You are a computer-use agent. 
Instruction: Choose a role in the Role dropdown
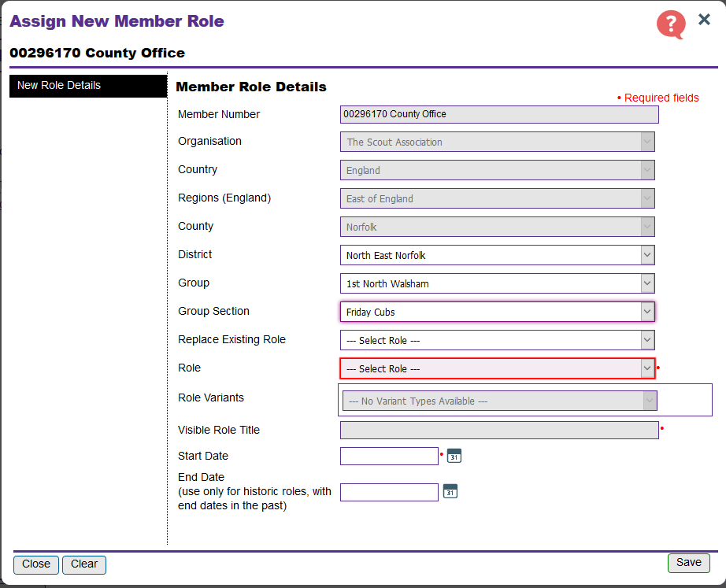coord(497,368)
